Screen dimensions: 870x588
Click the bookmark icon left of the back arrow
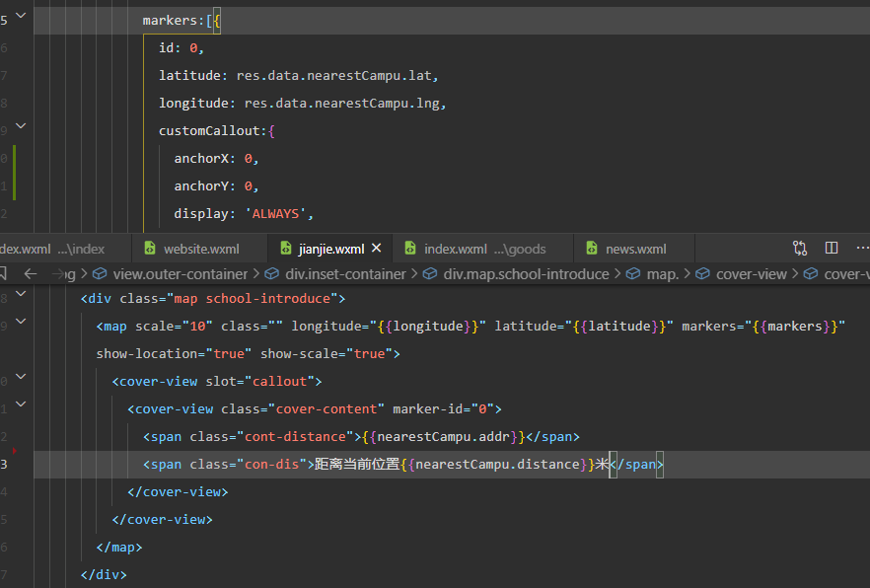3,273
